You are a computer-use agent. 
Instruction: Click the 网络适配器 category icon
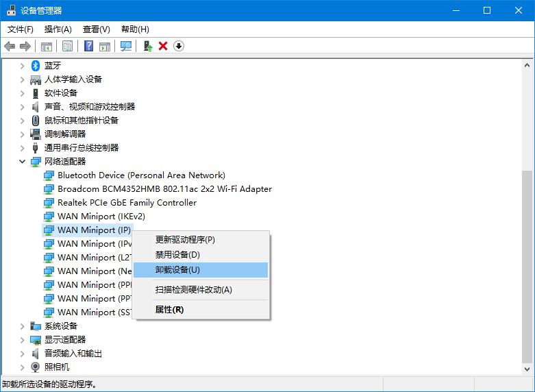[36, 162]
